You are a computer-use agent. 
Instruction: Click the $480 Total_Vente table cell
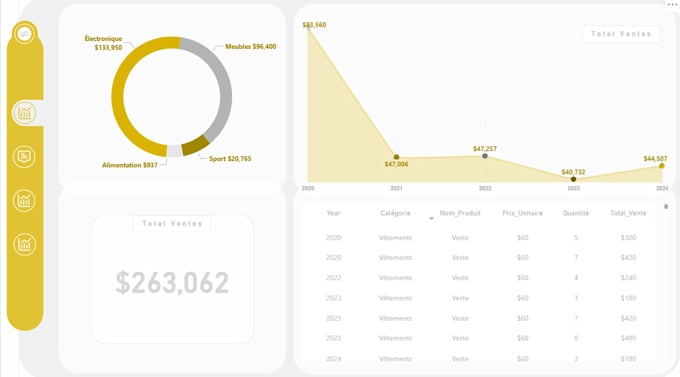[628, 338]
